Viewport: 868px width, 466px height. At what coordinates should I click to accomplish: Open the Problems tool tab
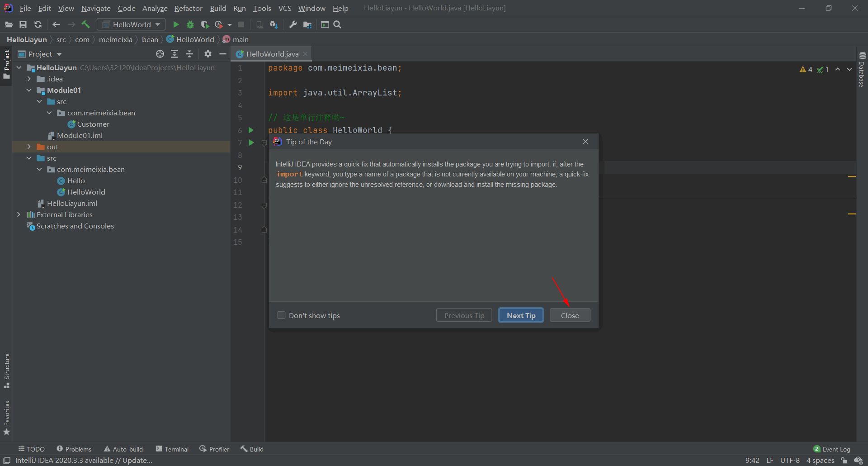pos(74,449)
